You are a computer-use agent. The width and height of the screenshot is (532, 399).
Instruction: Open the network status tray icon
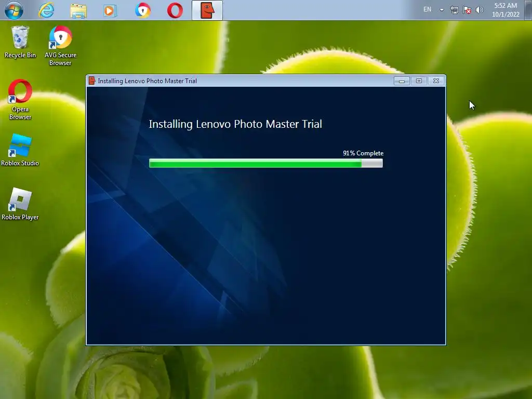(x=454, y=10)
